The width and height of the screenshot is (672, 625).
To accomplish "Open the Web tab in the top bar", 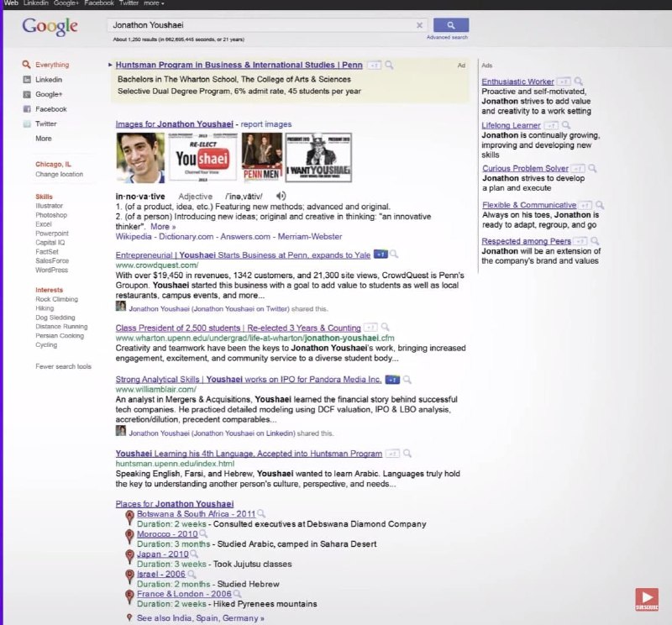I will click(11, 3).
